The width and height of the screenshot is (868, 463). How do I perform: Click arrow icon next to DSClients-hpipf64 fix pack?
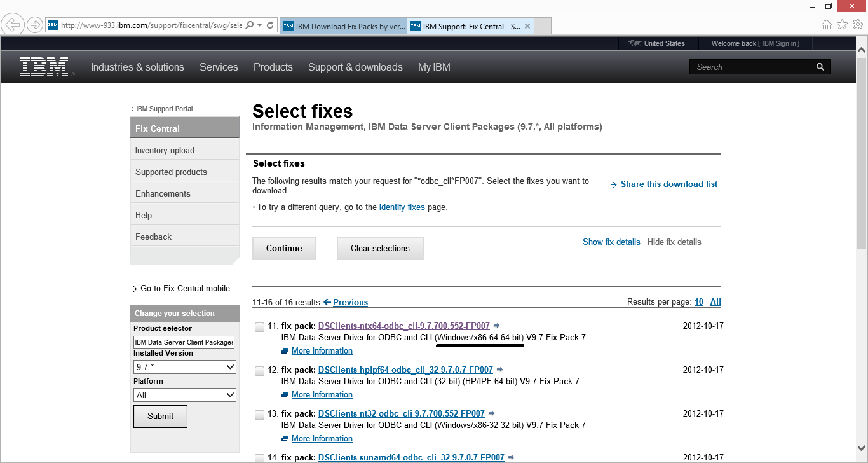tap(500, 370)
